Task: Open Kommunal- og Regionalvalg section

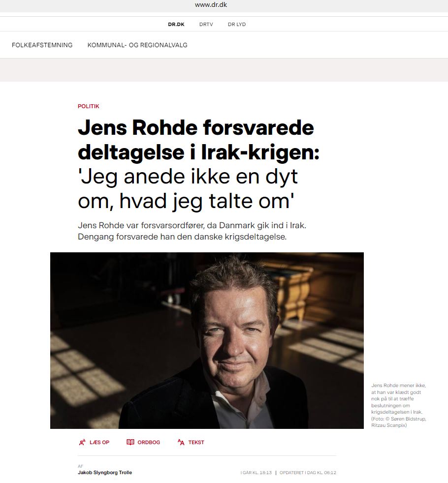Action: [137, 45]
